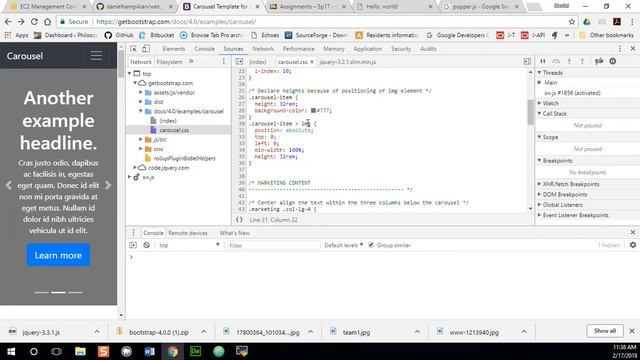640x360 pixels.
Task: Collapse the getbootstrap.com domain node
Action: pos(135,83)
